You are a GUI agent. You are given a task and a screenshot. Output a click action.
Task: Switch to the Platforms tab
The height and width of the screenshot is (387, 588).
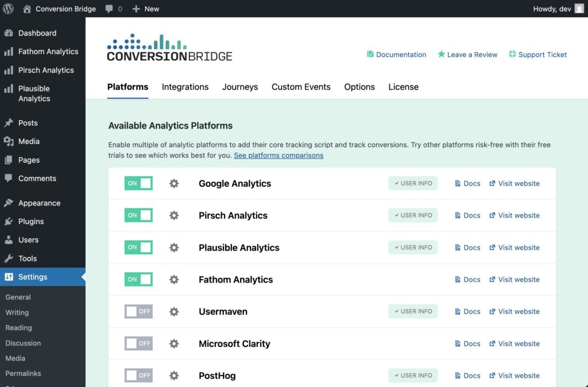point(128,87)
